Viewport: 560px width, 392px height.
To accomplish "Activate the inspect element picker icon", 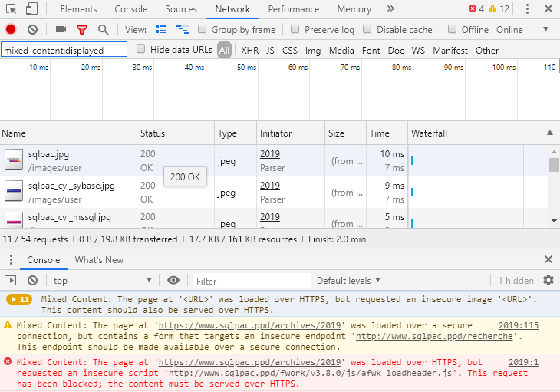I will point(11,9).
